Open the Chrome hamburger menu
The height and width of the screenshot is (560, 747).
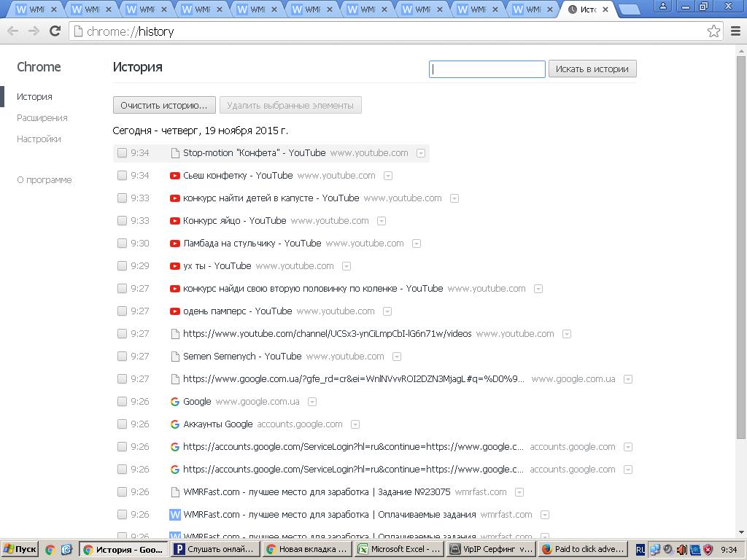(x=735, y=31)
